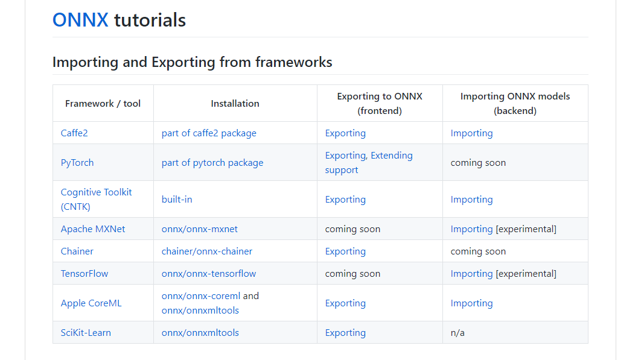Open the Caffe2 framework link
Screen dimensions: 644x360
(74, 133)
